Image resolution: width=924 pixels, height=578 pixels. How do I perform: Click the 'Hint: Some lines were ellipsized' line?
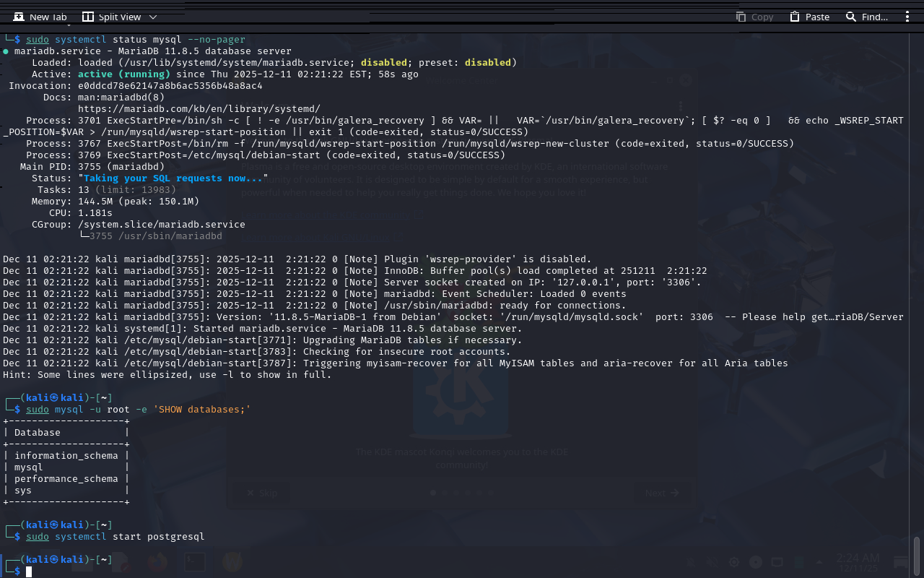click(167, 374)
